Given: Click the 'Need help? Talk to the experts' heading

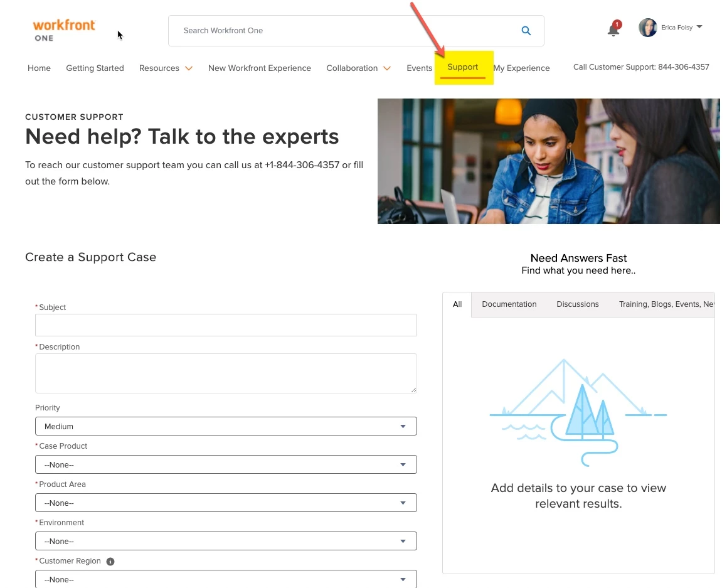Looking at the screenshot, I should pos(182,137).
